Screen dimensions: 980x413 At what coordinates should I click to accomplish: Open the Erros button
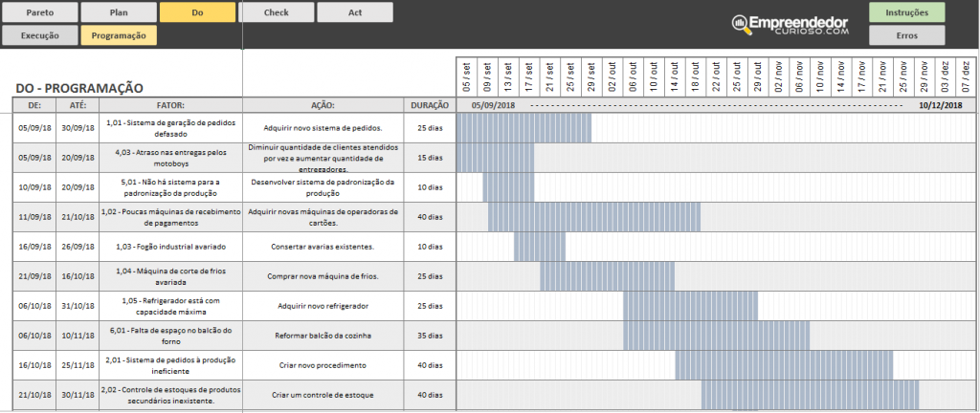coord(907,35)
